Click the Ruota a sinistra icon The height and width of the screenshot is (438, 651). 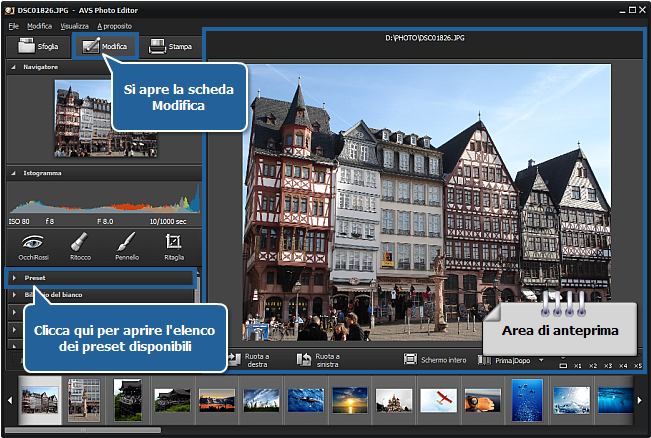click(304, 360)
